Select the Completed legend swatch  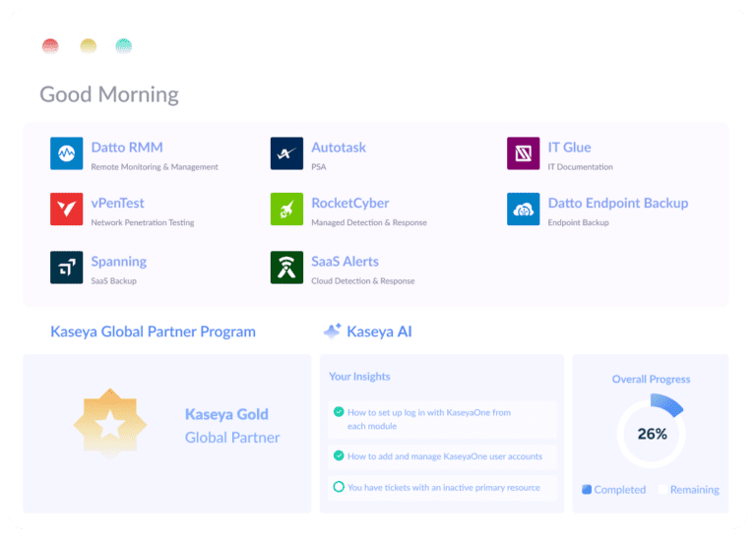click(587, 489)
